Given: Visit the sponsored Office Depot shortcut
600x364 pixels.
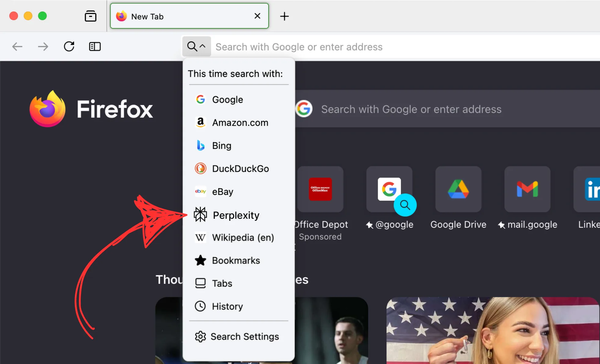Looking at the screenshot, I should 320,189.
